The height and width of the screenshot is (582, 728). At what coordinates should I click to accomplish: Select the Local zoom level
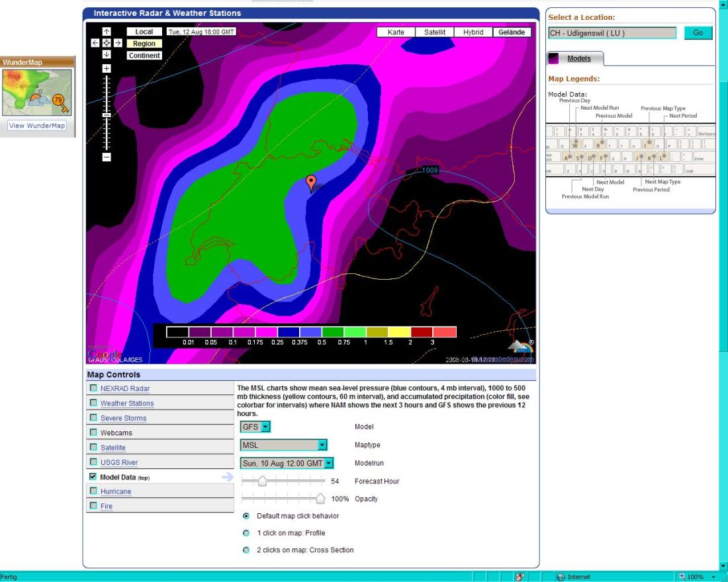coord(144,32)
